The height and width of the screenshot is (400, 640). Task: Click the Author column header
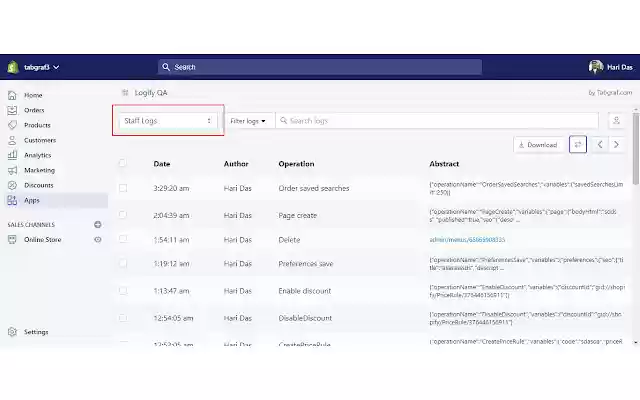point(236,164)
